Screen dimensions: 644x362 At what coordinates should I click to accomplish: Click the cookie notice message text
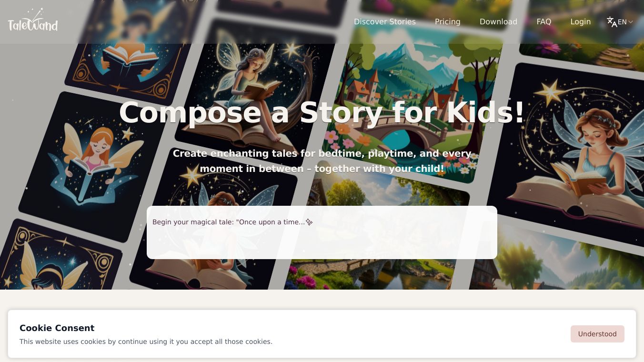(x=146, y=342)
